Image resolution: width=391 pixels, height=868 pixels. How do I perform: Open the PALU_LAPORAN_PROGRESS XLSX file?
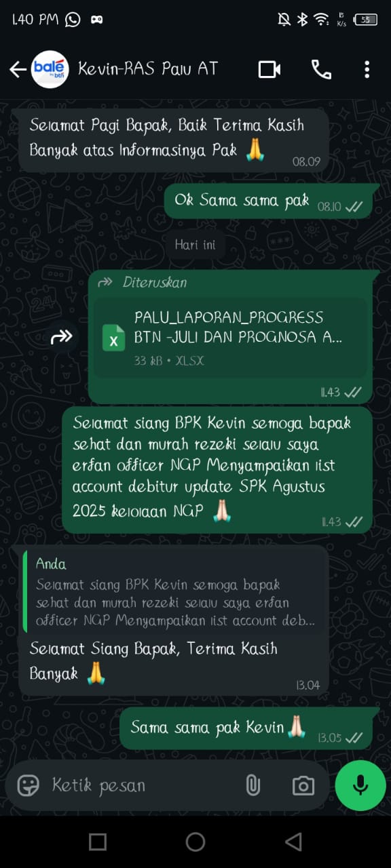pos(231,338)
